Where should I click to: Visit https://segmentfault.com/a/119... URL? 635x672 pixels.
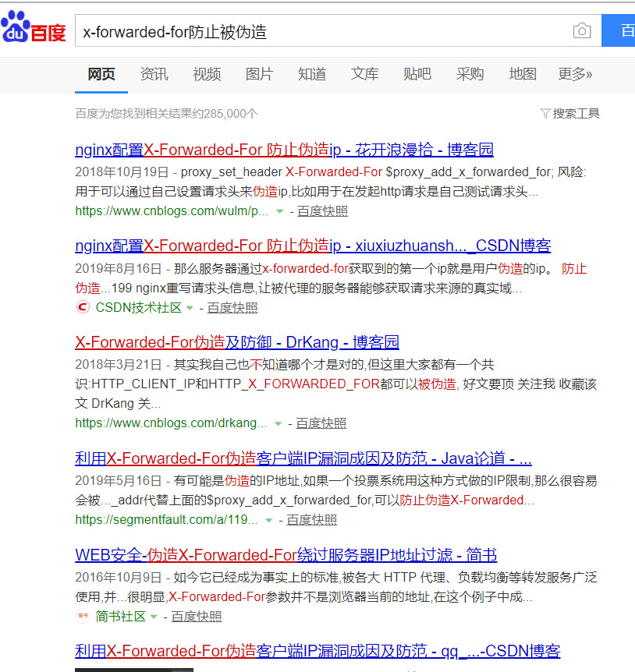(166, 519)
